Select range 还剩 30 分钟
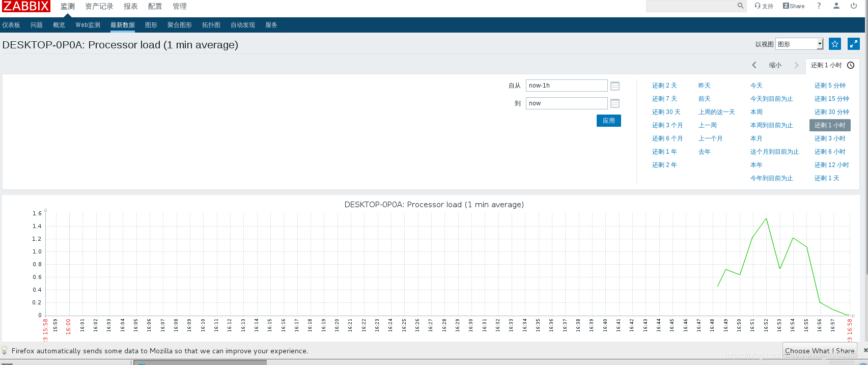The image size is (868, 365). (x=832, y=112)
